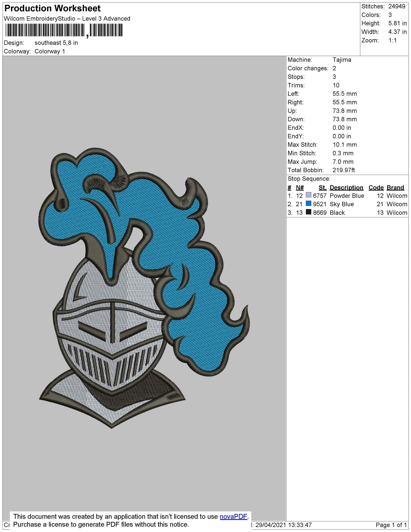Click the Colors value 3
The height and width of the screenshot is (532, 411).
pos(390,15)
